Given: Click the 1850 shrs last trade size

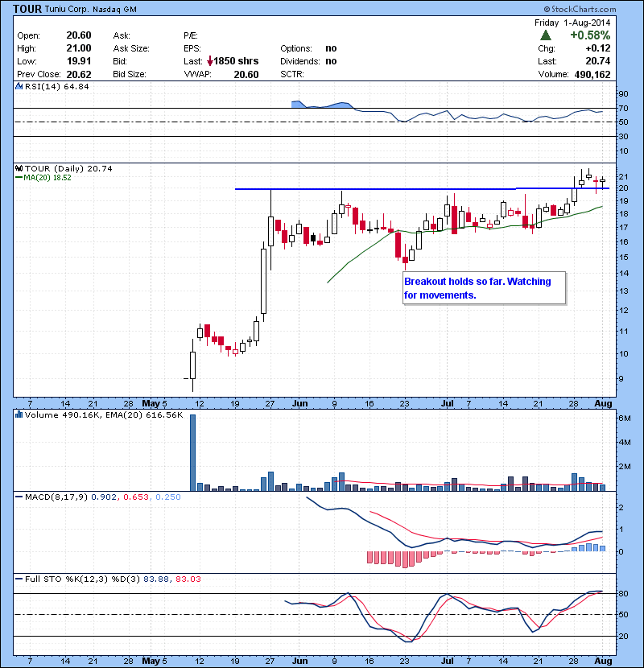Looking at the screenshot, I should click(x=236, y=61).
